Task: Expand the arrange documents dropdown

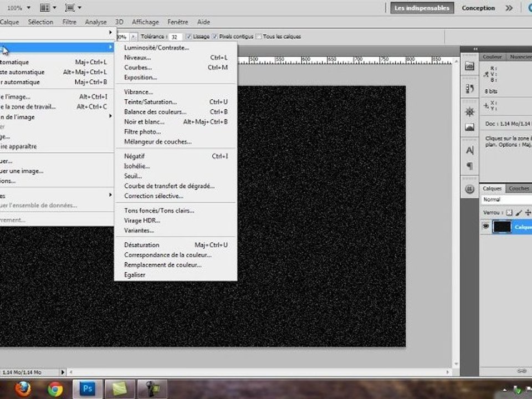Action: click(x=49, y=8)
